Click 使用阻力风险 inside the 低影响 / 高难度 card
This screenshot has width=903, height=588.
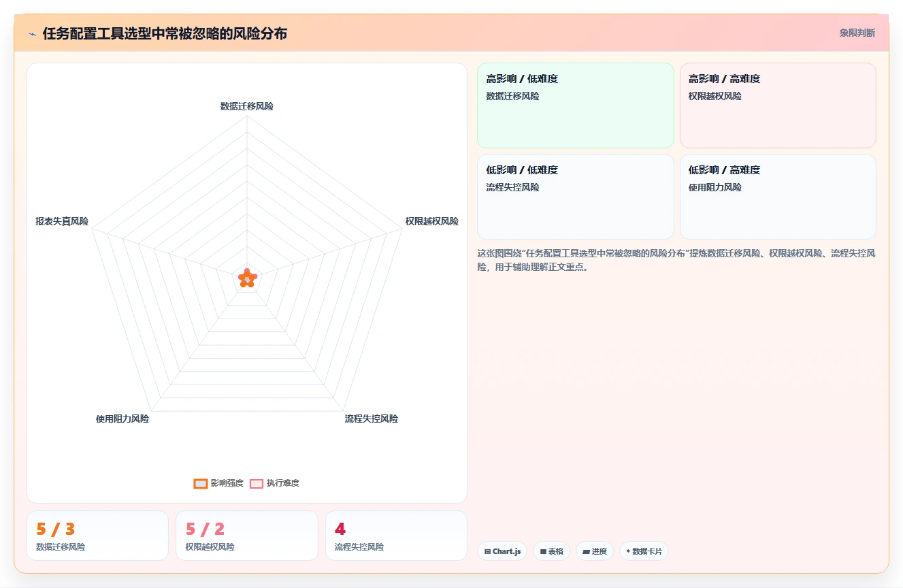click(x=715, y=187)
